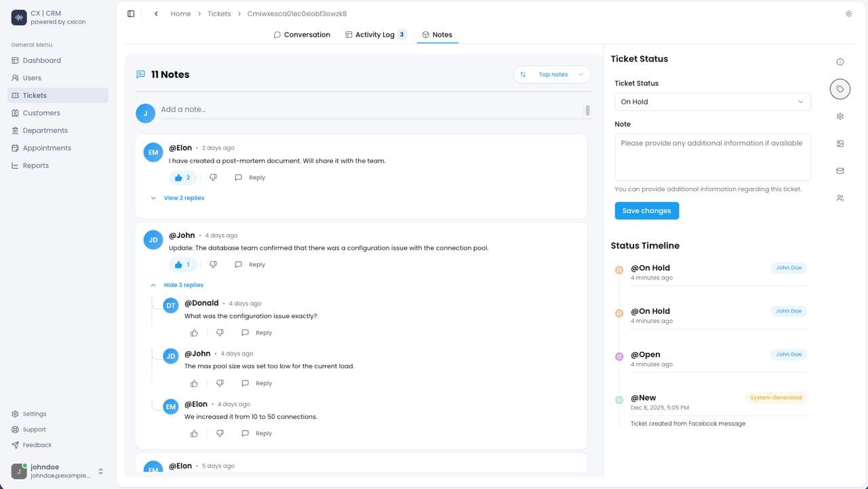Dislike John's database team update note
This screenshot has height=489, width=868.
tap(213, 265)
